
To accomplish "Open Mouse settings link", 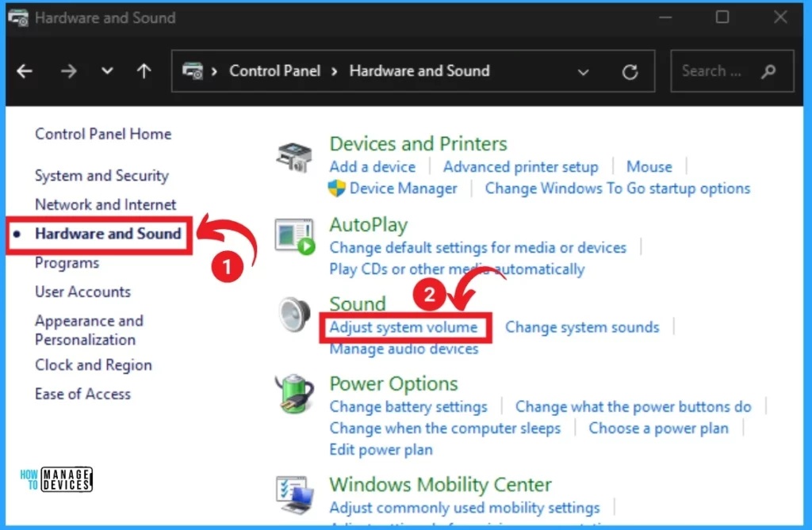I will tap(649, 166).
